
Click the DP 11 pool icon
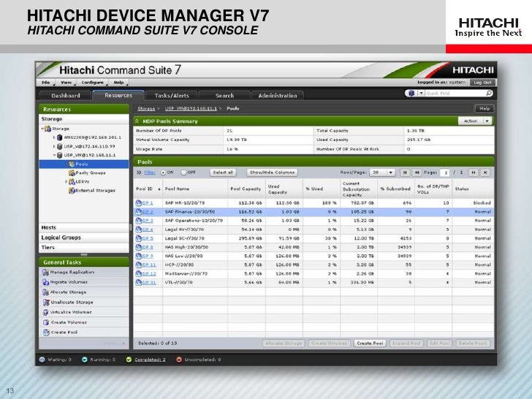(138, 265)
